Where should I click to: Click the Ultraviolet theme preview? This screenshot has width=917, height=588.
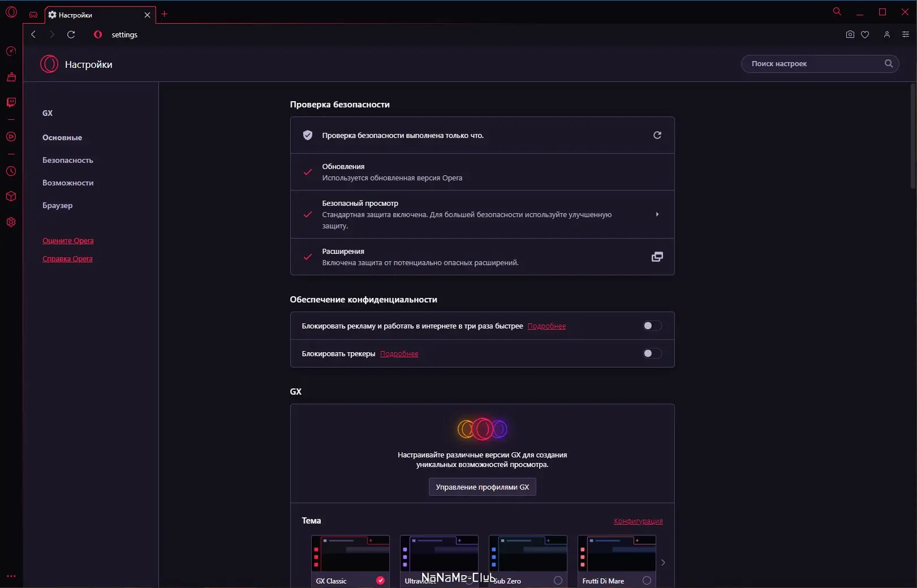(x=439, y=554)
